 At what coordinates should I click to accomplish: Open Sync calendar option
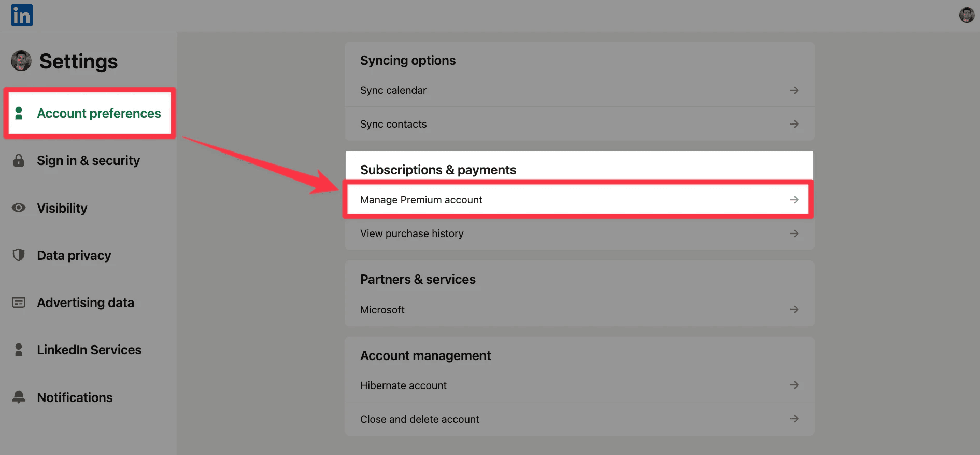click(579, 90)
